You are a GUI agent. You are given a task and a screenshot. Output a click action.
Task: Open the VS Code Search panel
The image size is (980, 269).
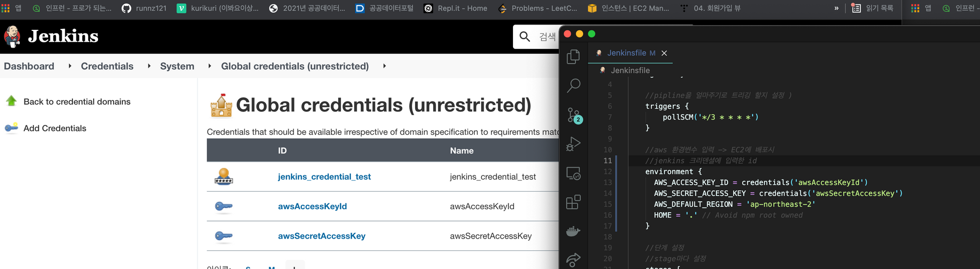click(573, 86)
